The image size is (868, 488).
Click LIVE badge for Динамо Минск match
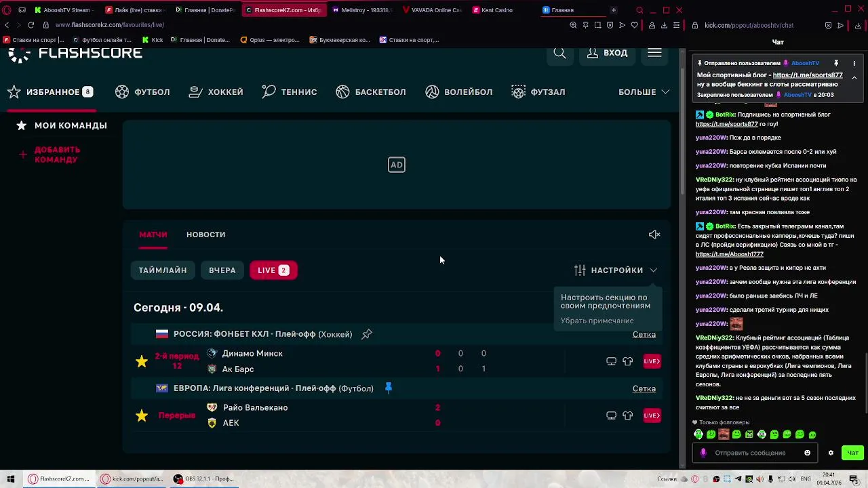pyautogui.click(x=652, y=361)
